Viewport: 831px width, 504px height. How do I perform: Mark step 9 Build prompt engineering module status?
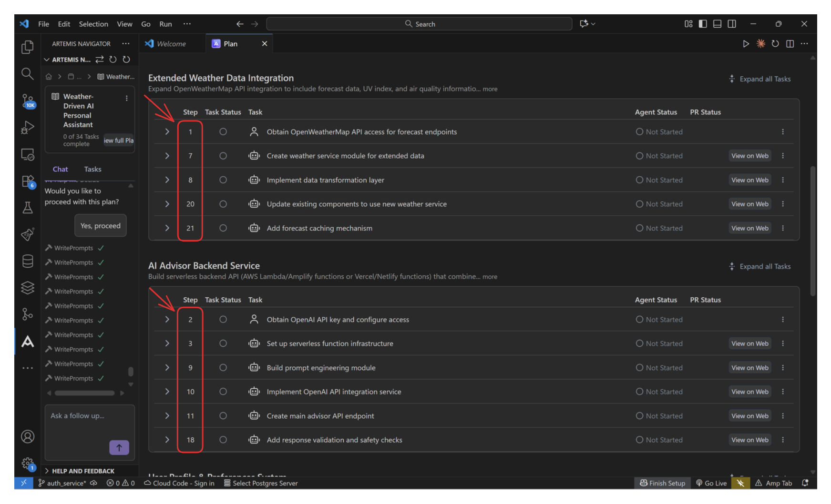click(x=223, y=368)
